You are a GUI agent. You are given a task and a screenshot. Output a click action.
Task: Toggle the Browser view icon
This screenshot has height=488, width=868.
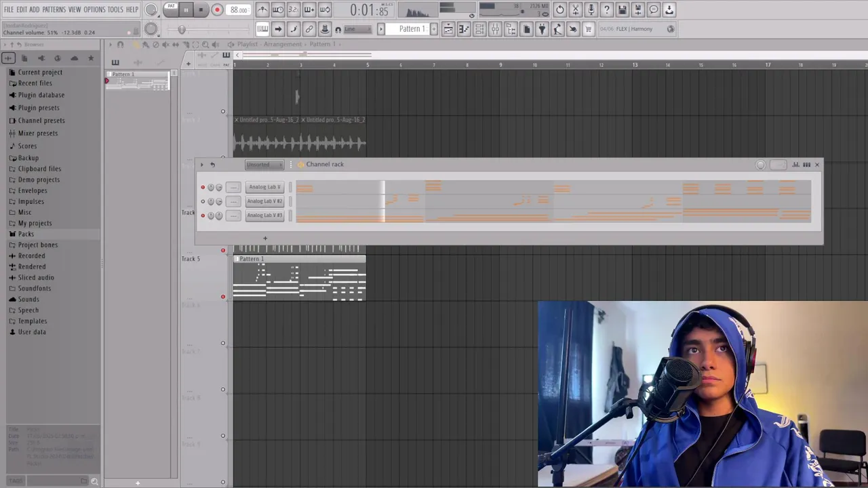coord(511,29)
